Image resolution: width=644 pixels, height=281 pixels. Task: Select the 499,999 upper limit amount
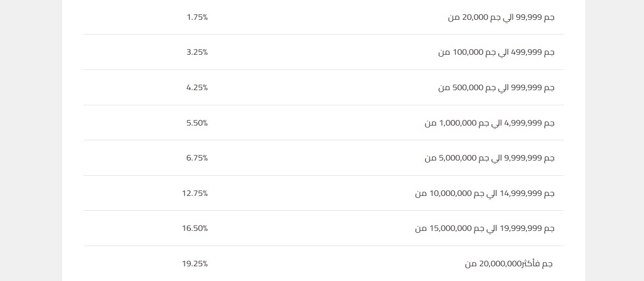529,52
